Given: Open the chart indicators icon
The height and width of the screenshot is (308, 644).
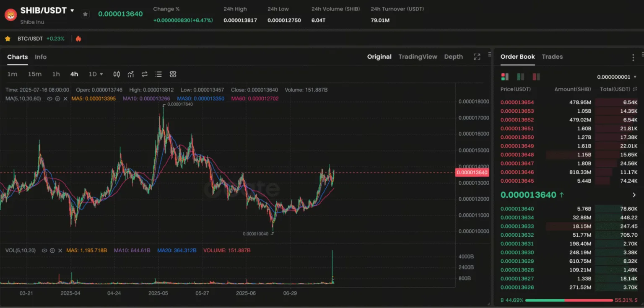Looking at the screenshot, I should point(131,74).
